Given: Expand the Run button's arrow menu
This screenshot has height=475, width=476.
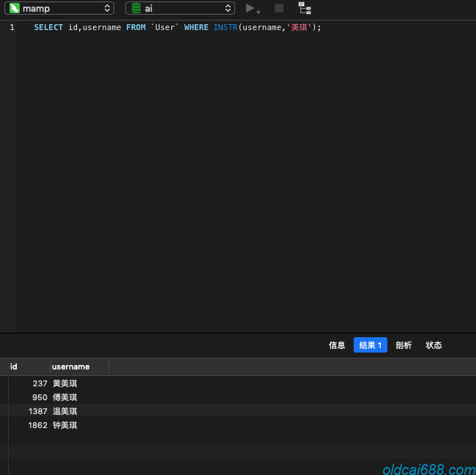Looking at the screenshot, I should pyautogui.click(x=259, y=12).
